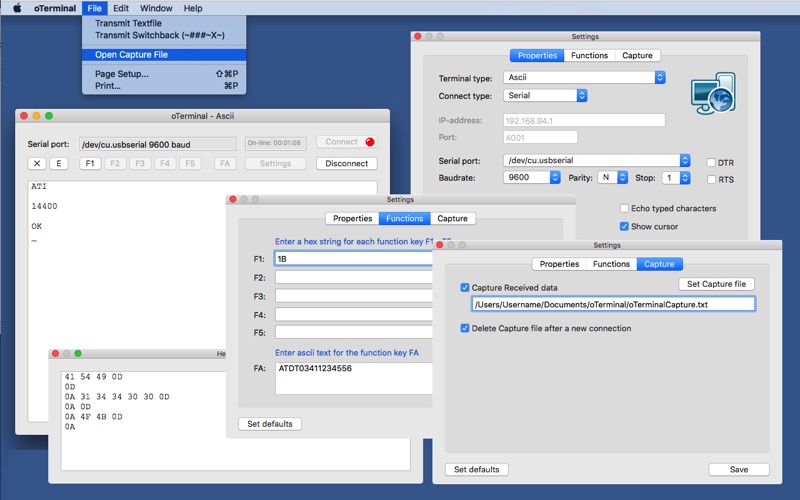Open the Help menu
800x500 pixels.
[x=193, y=8]
